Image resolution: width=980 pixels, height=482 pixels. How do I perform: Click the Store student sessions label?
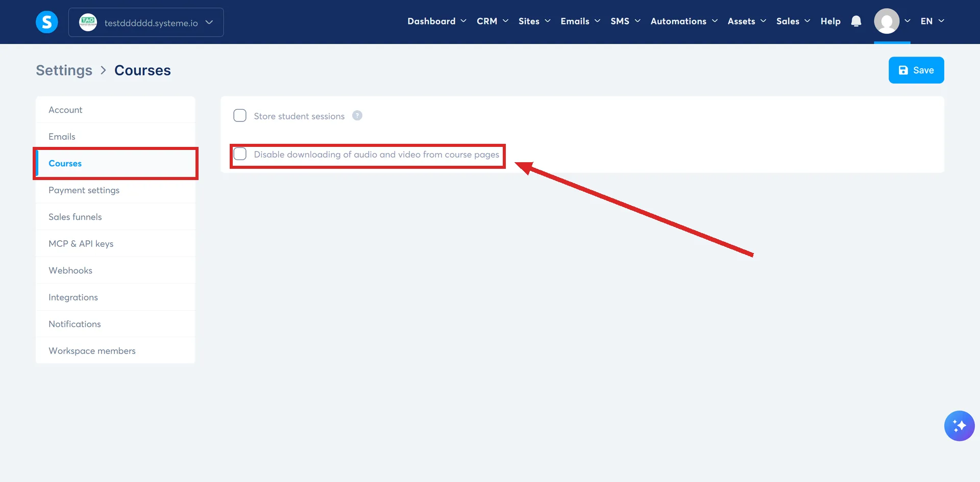click(x=299, y=116)
